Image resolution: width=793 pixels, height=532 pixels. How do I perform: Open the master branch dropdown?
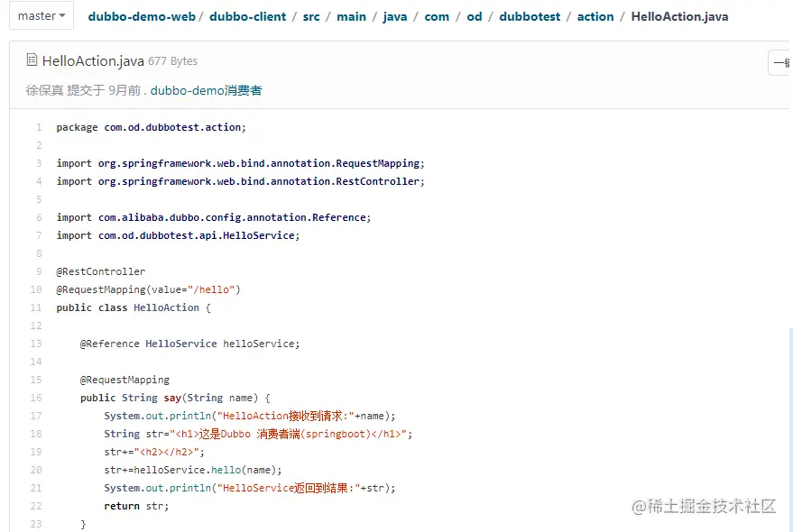point(41,15)
